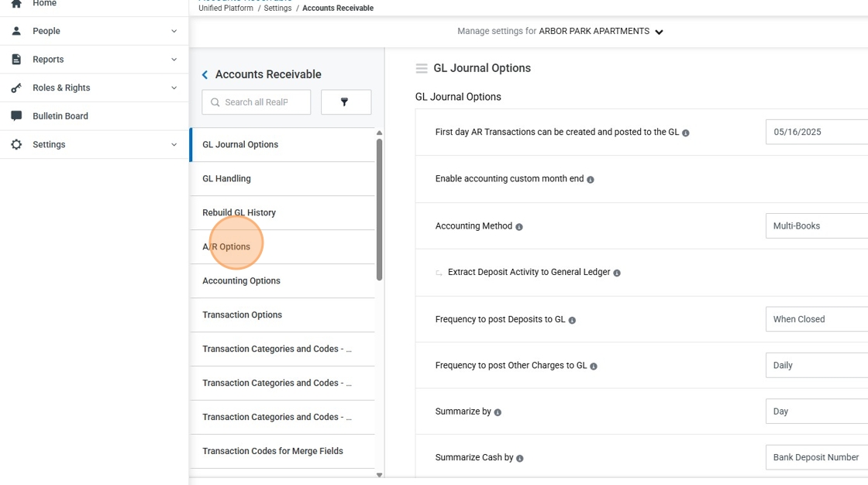Click info icon next to Summarize Cash by

click(520, 458)
